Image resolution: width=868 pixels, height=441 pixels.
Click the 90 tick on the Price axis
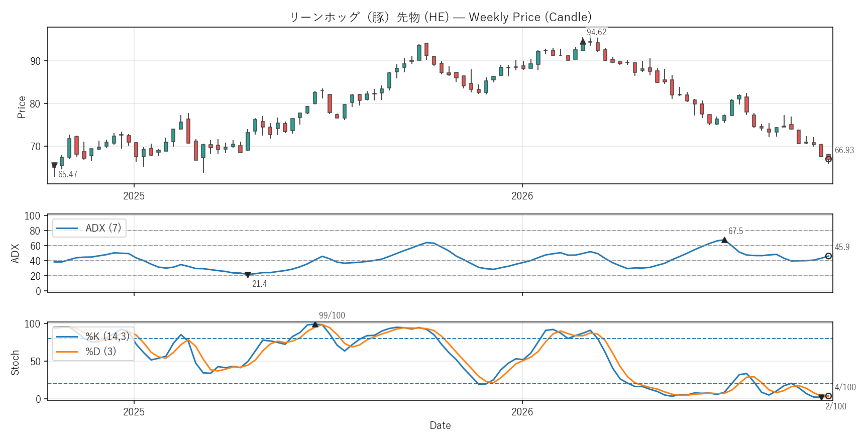click(x=35, y=61)
